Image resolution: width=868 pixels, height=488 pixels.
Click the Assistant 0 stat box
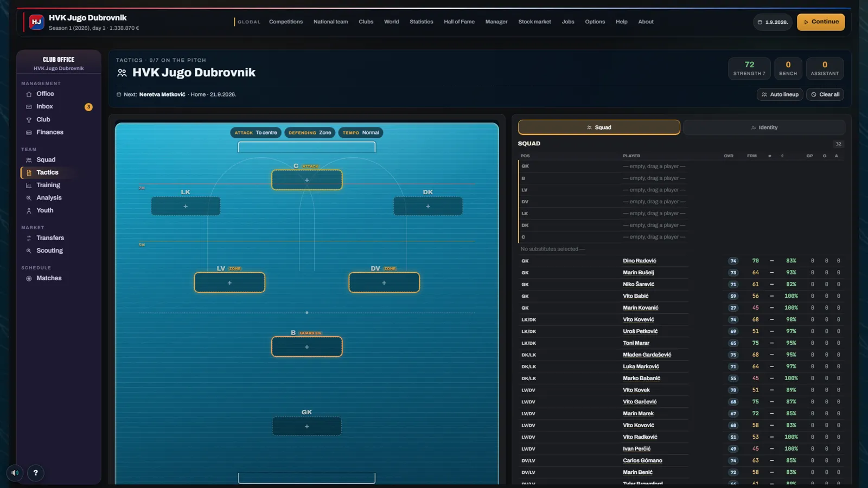[x=825, y=68]
